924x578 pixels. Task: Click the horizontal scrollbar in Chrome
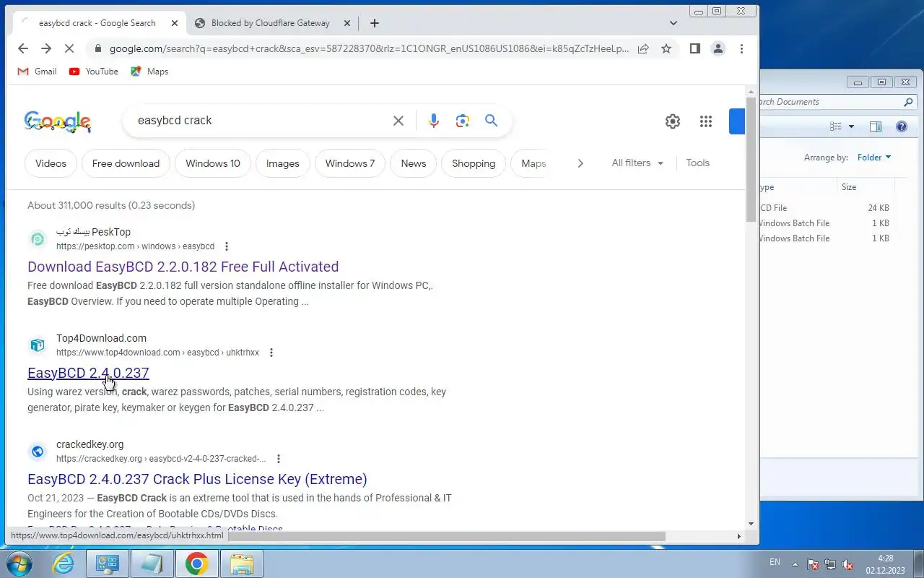tap(445, 536)
